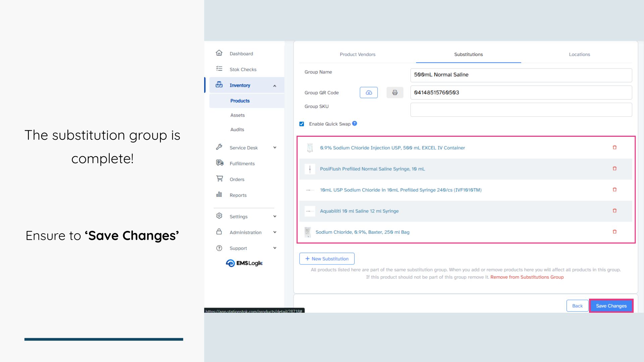The width and height of the screenshot is (644, 362).
Task: Open Fulfillments truck icon in sidebar
Action: pos(219,163)
